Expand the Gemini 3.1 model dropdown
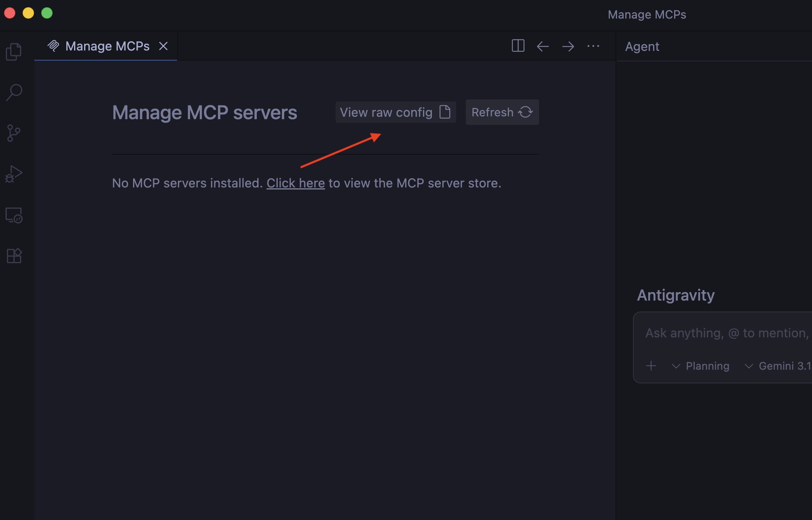 [778, 366]
